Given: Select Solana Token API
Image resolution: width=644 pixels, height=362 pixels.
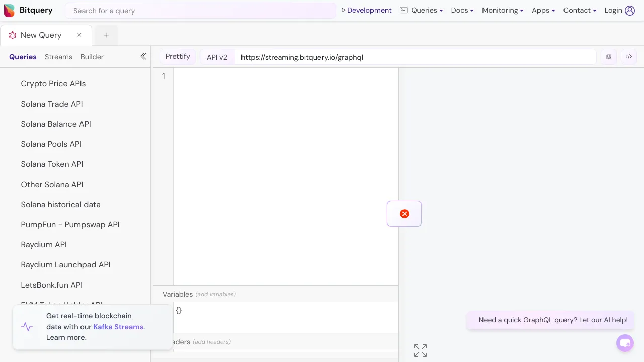Looking at the screenshot, I should point(52,164).
